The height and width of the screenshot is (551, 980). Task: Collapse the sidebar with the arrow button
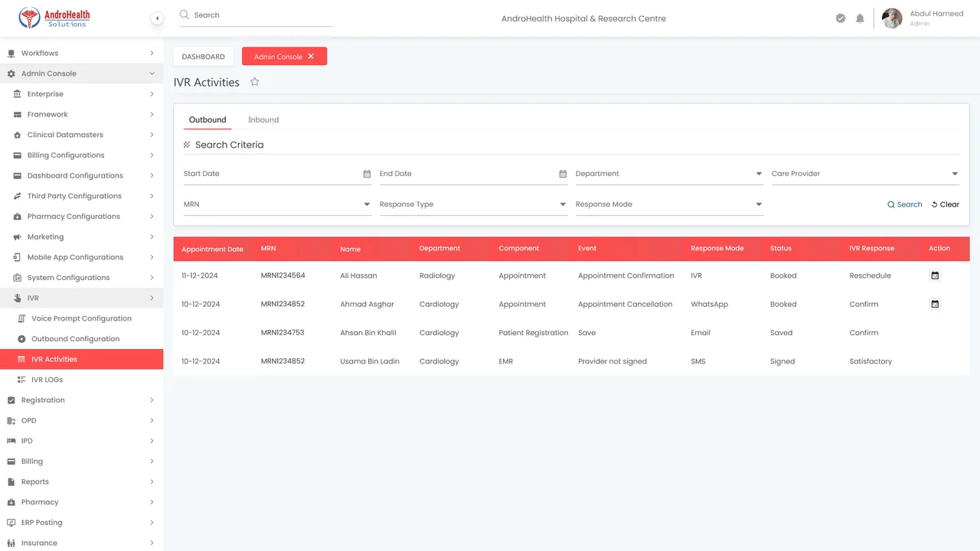click(x=157, y=18)
